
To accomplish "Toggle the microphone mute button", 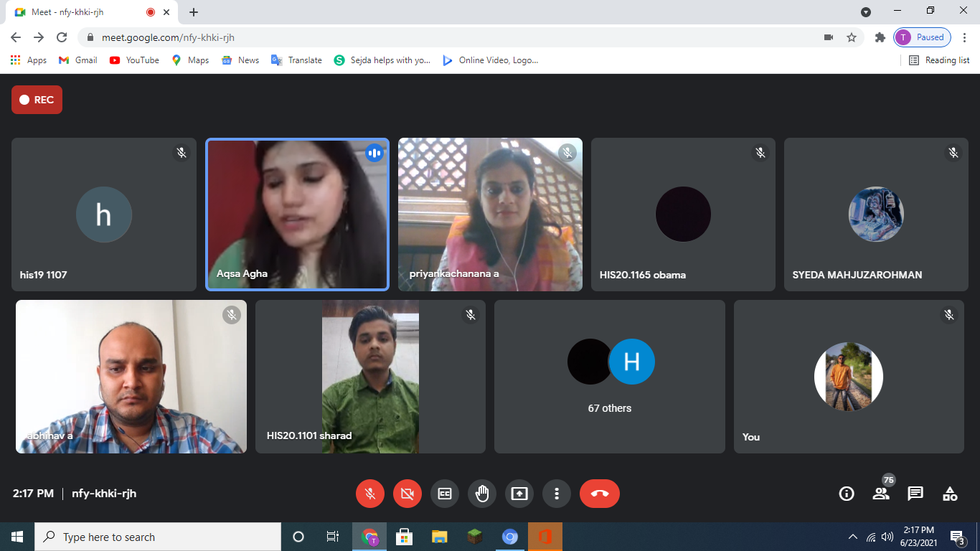I will pyautogui.click(x=370, y=494).
